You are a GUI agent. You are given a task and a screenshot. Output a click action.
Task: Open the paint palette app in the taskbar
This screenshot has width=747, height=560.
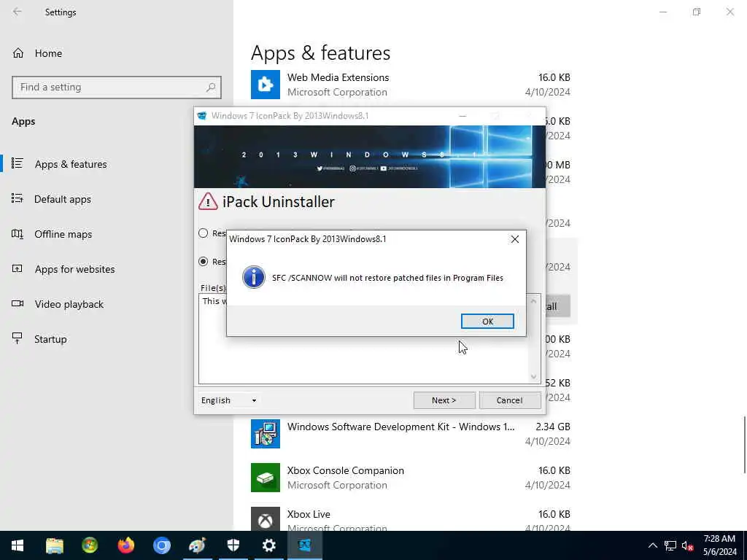coord(197,545)
